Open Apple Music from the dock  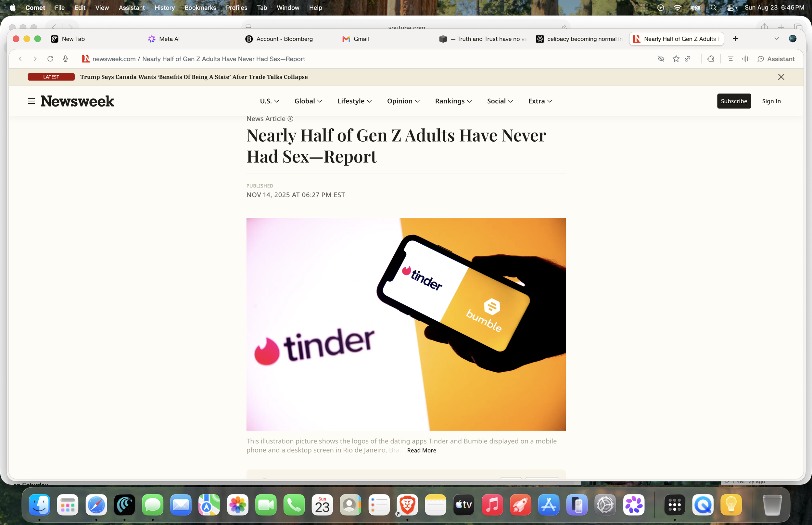tap(492, 505)
